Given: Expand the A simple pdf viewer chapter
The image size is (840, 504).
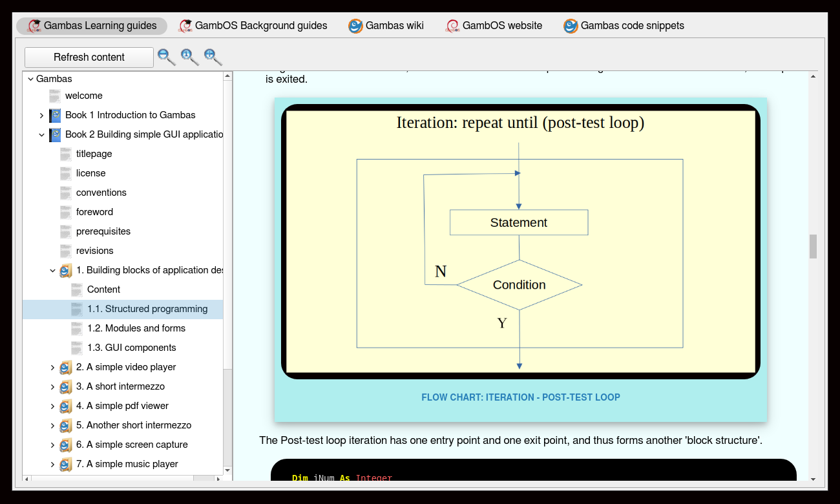Looking at the screenshot, I should [52, 406].
